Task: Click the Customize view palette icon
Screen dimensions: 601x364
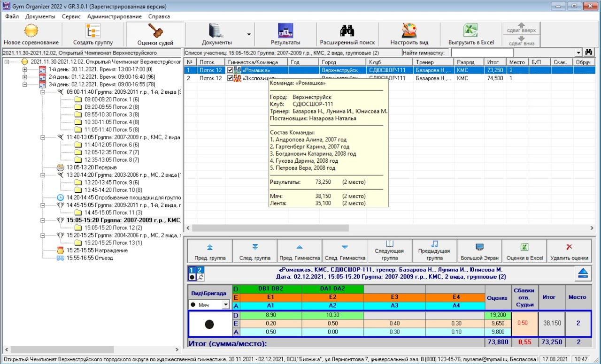Action: 409,31
